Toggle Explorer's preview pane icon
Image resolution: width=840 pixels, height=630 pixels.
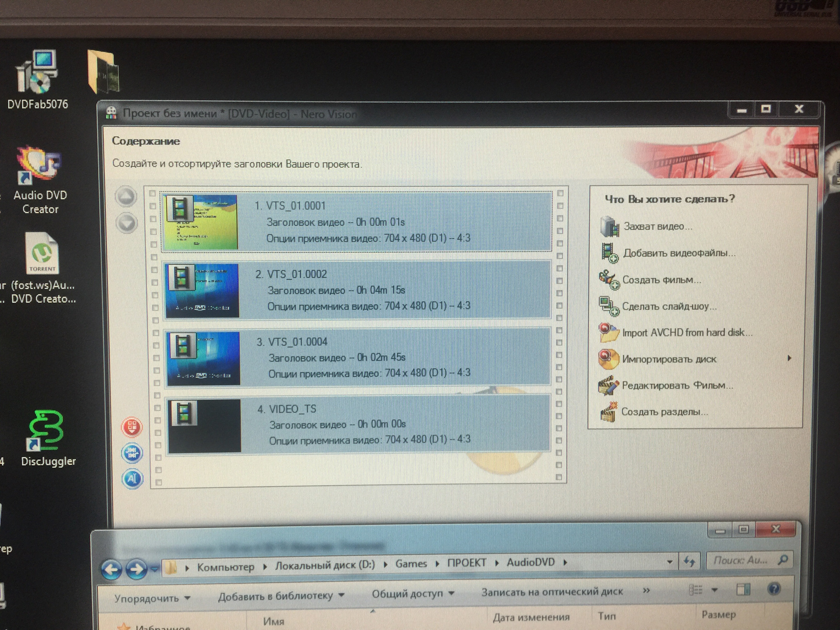coord(743,589)
